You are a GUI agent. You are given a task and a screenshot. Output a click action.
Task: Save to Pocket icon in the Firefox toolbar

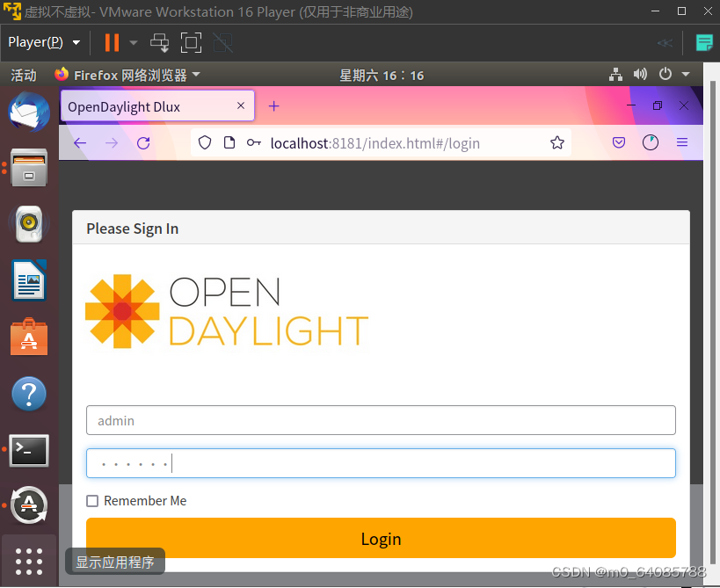click(x=619, y=142)
